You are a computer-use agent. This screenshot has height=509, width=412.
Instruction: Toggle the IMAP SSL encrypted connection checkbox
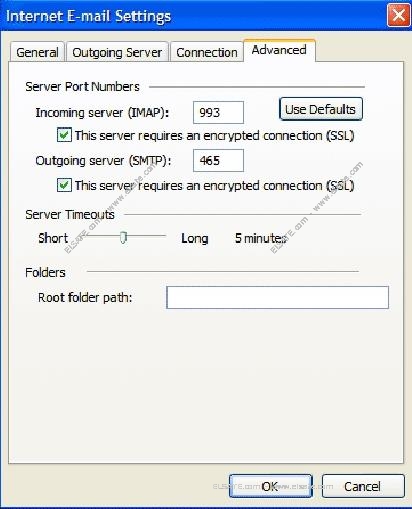[x=64, y=135]
